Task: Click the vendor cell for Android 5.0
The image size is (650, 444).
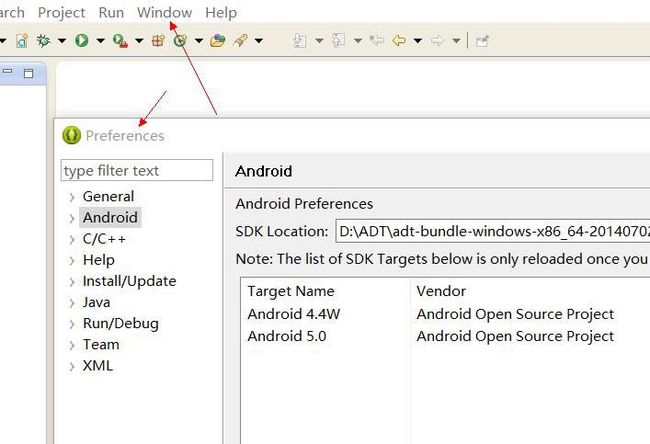Action: (515, 336)
